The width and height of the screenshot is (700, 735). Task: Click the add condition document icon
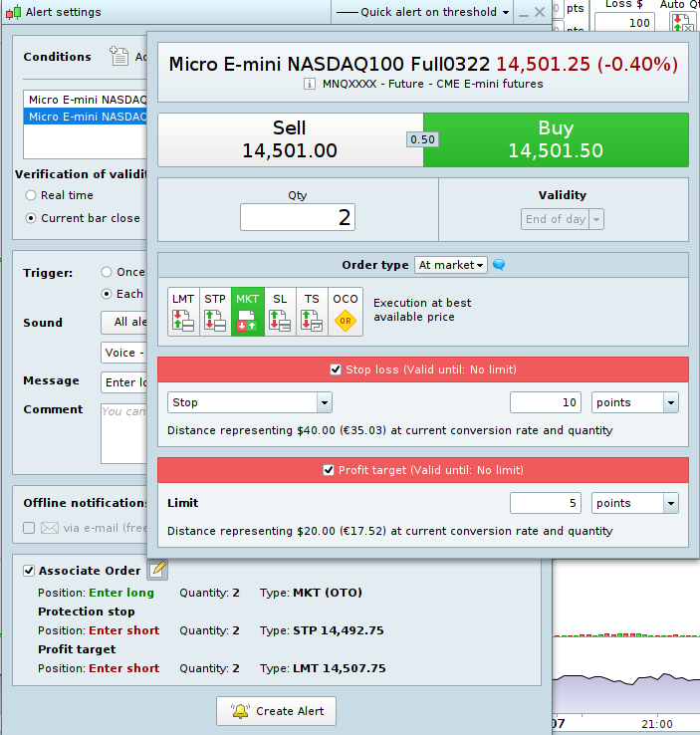[x=118, y=56]
